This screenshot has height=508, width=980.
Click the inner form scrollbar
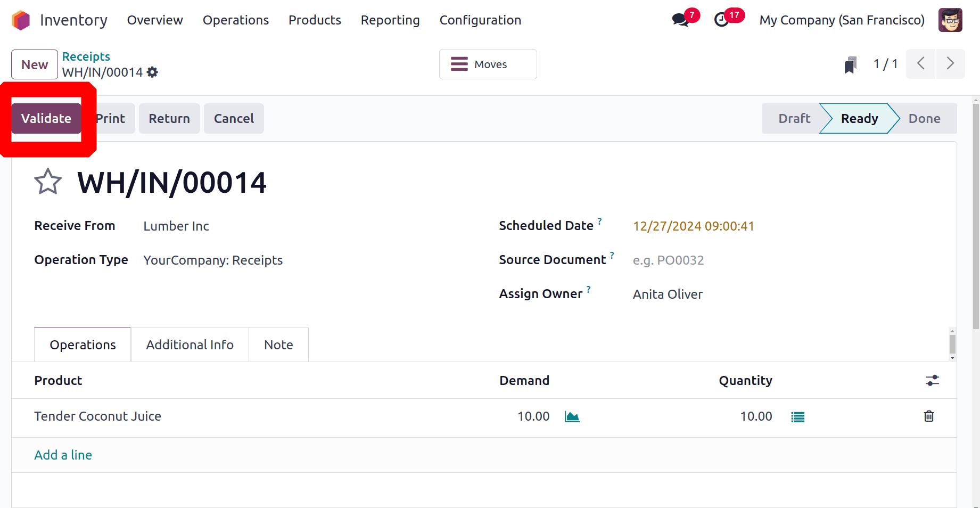[x=952, y=343]
